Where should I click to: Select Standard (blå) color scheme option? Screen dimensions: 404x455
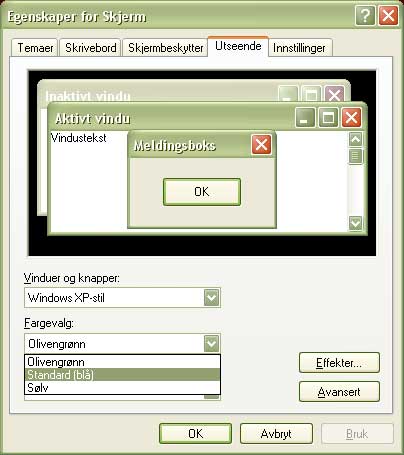(x=122, y=375)
